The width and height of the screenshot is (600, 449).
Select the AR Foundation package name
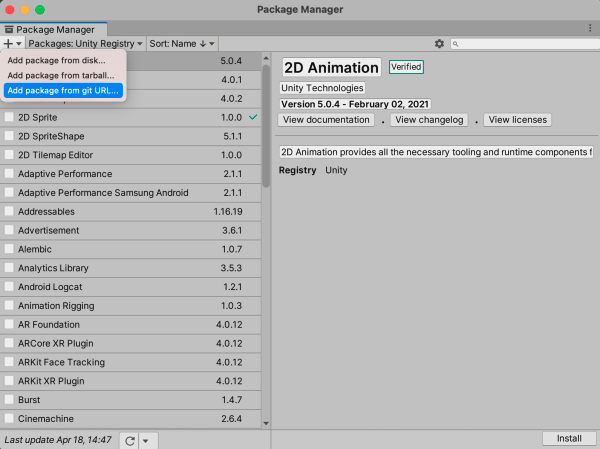click(x=49, y=325)
